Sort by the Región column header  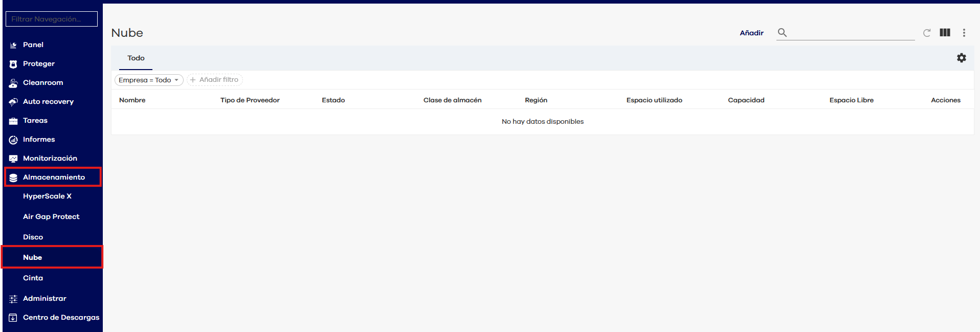pos(536,100)
